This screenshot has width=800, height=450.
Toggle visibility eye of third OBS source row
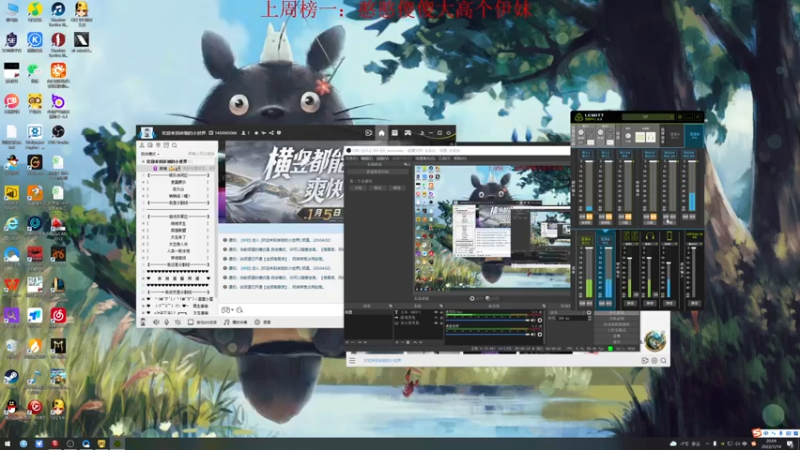click(x=436, y=322)
